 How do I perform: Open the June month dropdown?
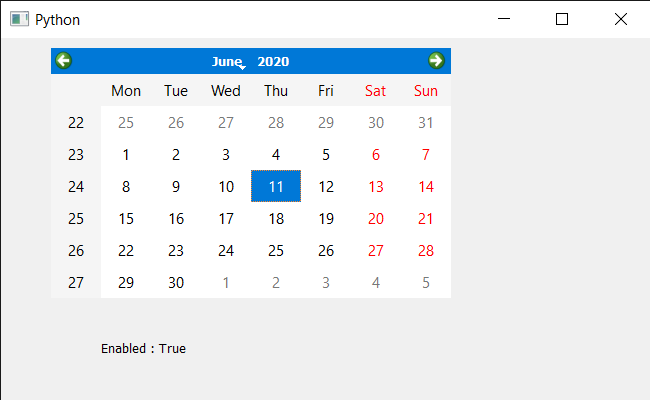[229, 61]
